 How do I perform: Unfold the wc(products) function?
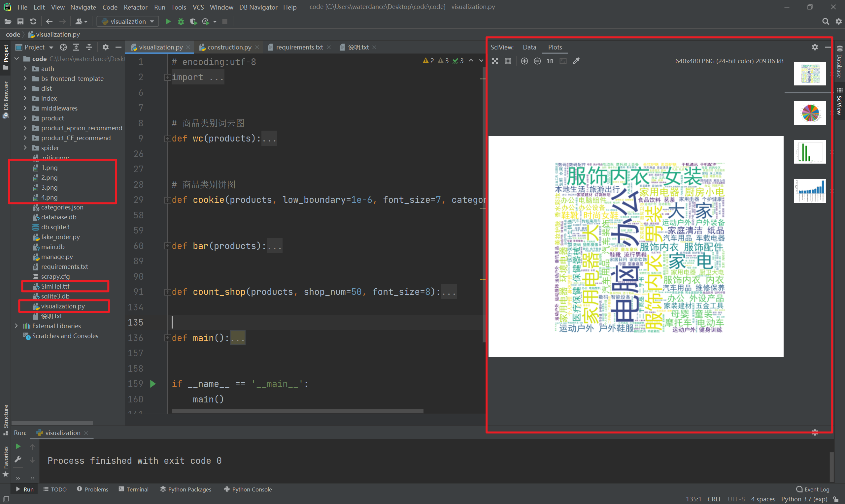pyautogui.click(x=167, y=139)
